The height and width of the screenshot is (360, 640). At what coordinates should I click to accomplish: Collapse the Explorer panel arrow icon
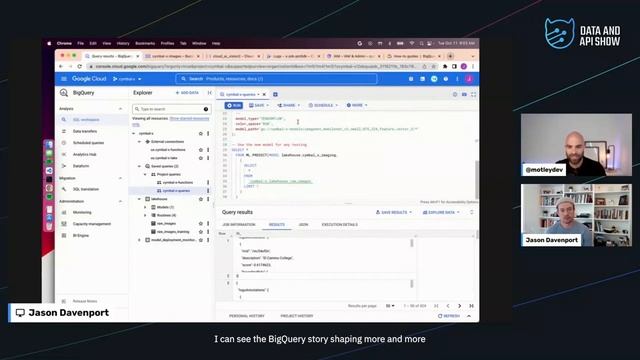click(210, 93)
